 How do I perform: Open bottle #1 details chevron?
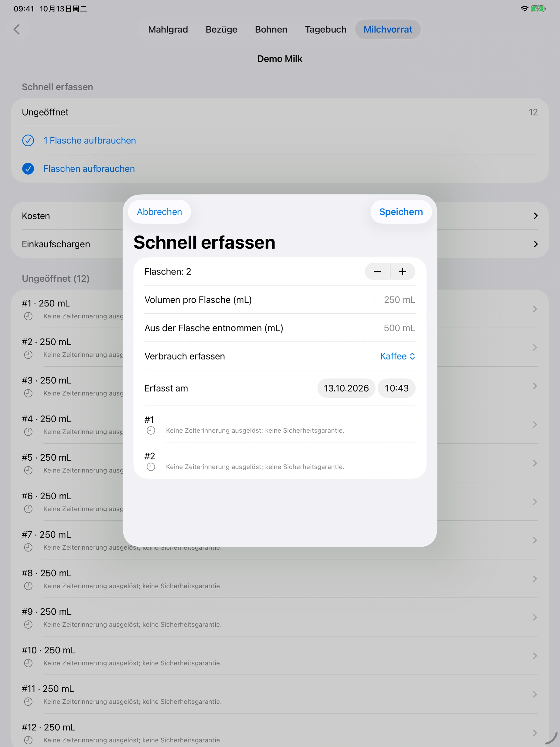tap(535, 309)
